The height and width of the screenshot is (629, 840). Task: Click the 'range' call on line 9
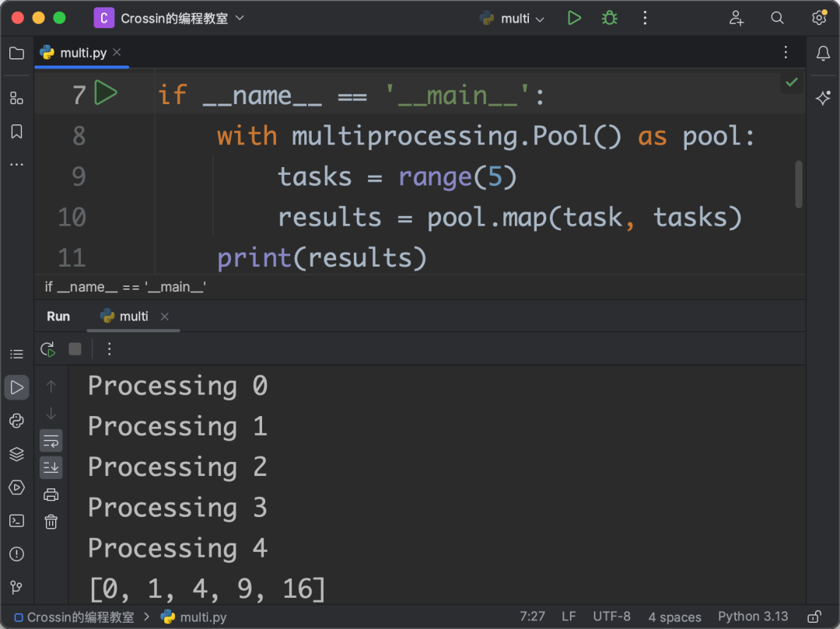pos(435,176)
